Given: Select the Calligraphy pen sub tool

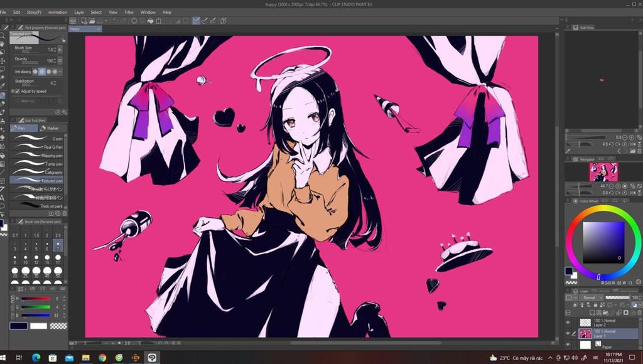Looking at the screenshot, I should tap(38, 171).
